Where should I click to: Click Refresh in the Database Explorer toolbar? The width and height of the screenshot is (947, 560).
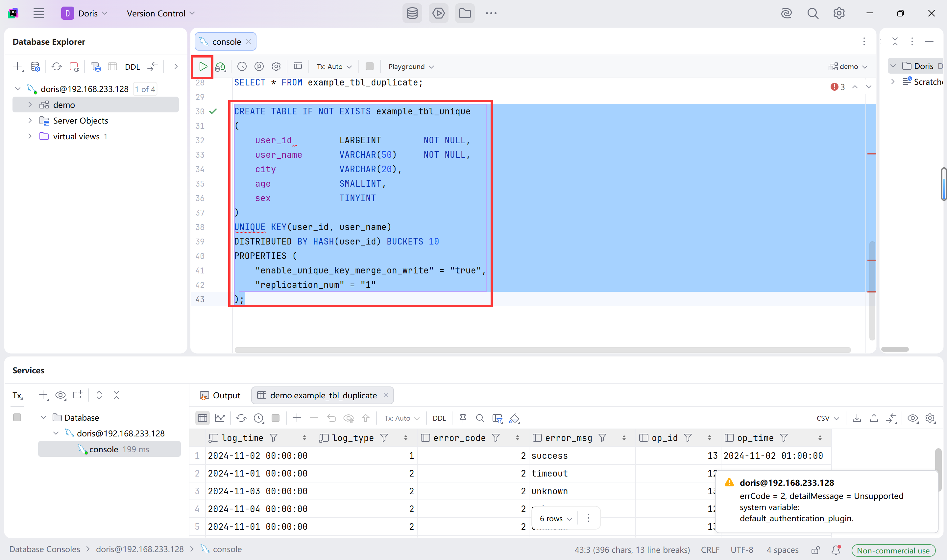[56, 67]
